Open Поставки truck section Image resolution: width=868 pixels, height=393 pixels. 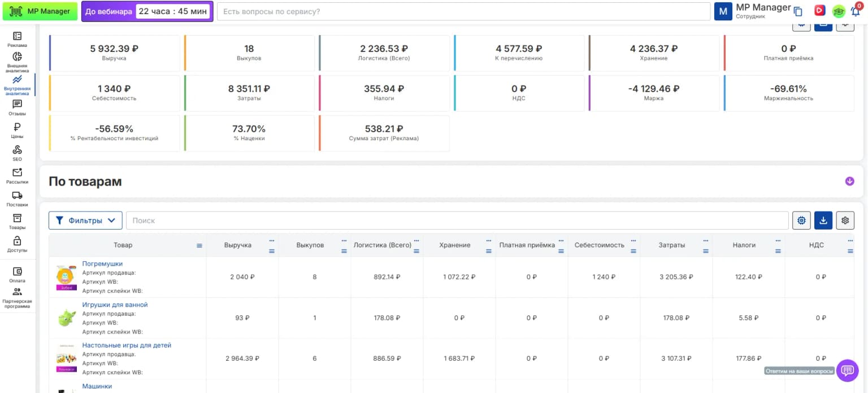tap(17, 199)
